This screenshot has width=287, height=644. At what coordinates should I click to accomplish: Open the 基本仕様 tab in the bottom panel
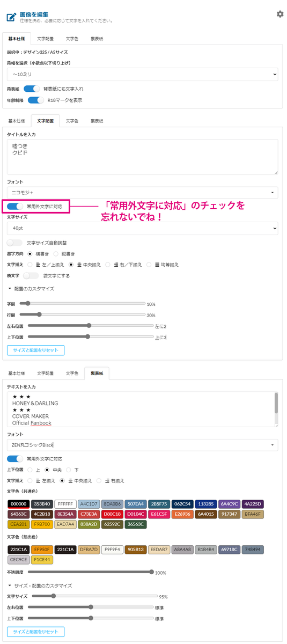coord(16,372)
